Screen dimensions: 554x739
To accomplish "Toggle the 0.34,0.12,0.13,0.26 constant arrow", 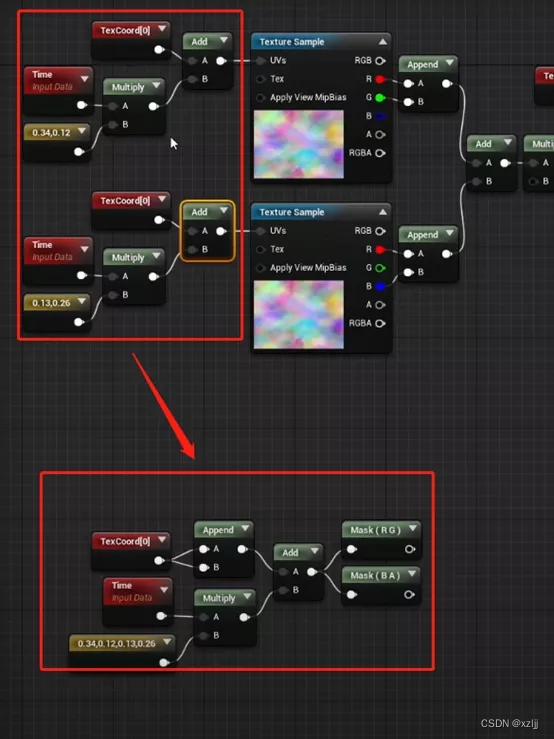I will tap(167, 642).
